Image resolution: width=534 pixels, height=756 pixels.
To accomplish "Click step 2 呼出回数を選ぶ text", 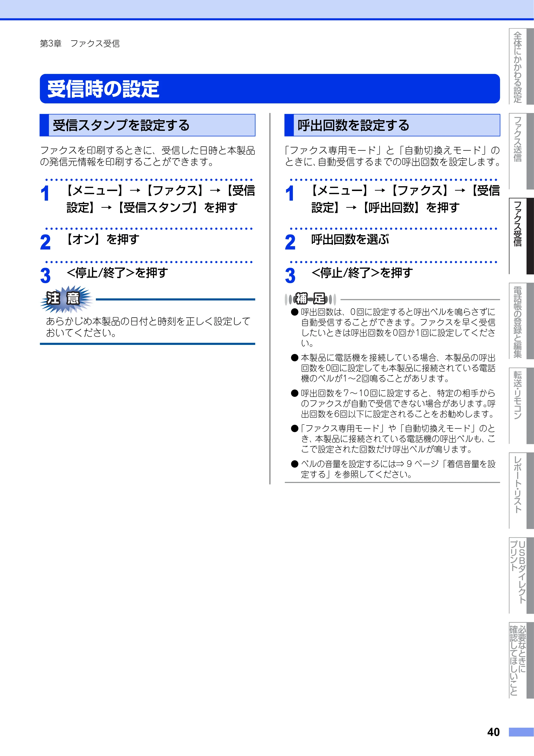I will click(x=350, y=239).
